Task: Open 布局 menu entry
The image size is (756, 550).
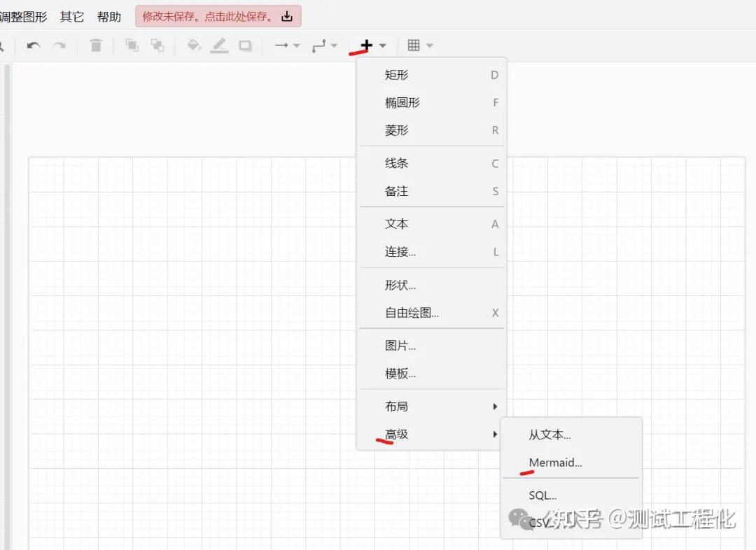Action: 431,407
